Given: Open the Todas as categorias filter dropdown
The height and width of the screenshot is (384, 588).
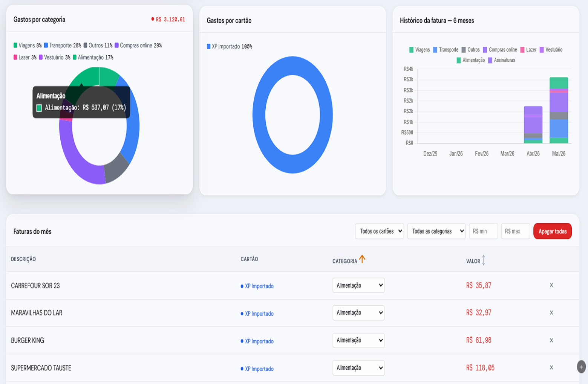Looking at the screenshot, I should pos(436,231).
